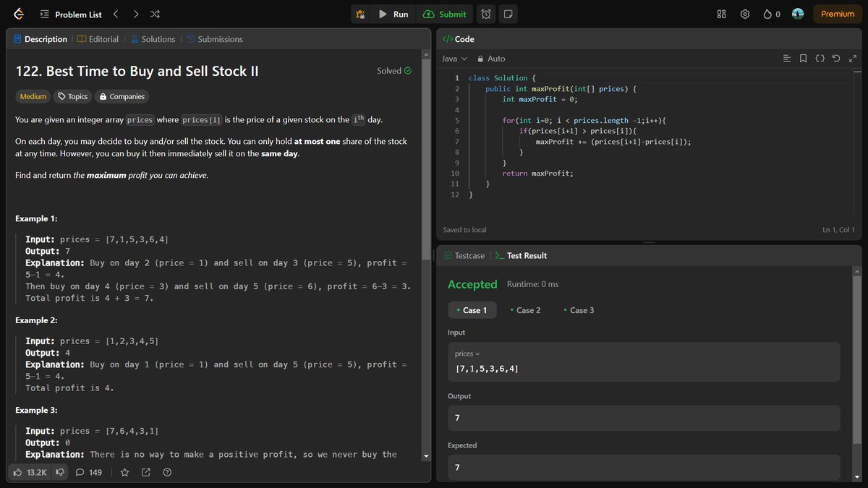Click the Accepted result text
868x488 pixels.
click(472, 284)
